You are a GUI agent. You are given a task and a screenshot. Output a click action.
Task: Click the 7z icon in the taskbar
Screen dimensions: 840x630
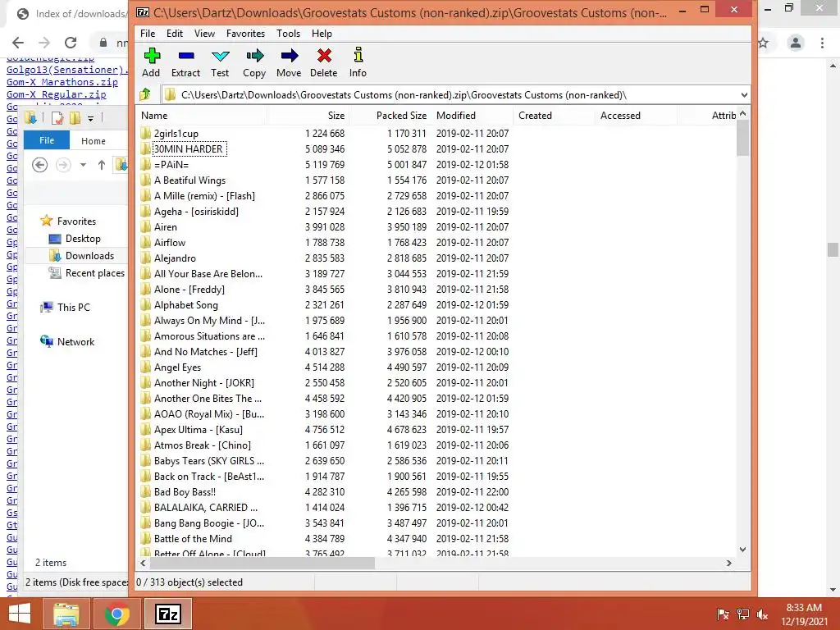click(x=167, y=614)
